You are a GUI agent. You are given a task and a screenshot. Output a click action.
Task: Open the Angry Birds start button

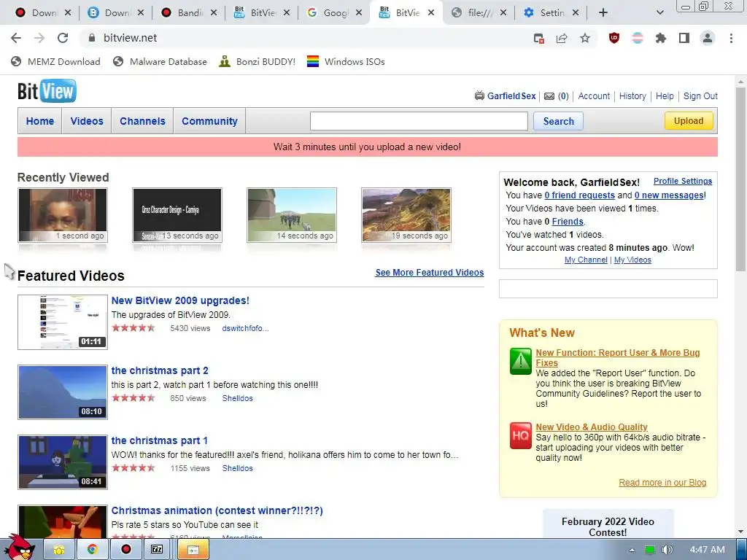pyautogui.click(x=20, y=548)
